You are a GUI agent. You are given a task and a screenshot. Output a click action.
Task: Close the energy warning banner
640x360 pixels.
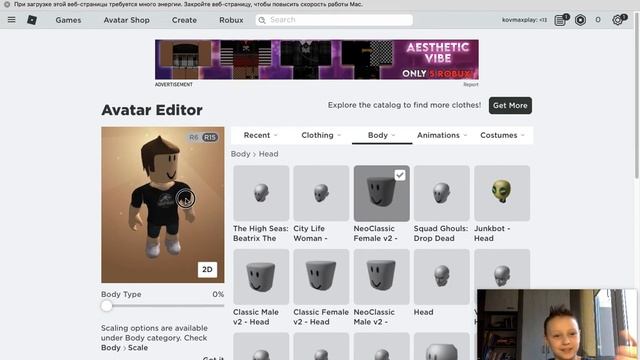pyautogui.click(x=7, y=4)
